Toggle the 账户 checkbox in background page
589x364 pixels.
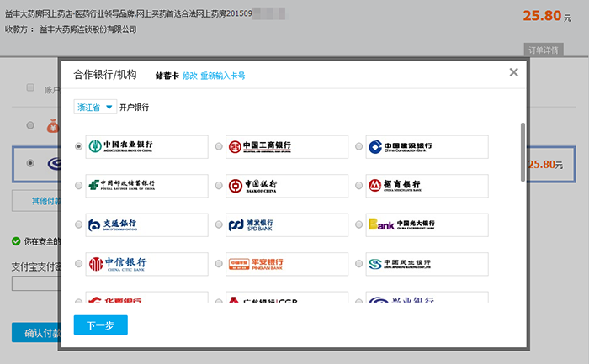(x=30, y=87)
